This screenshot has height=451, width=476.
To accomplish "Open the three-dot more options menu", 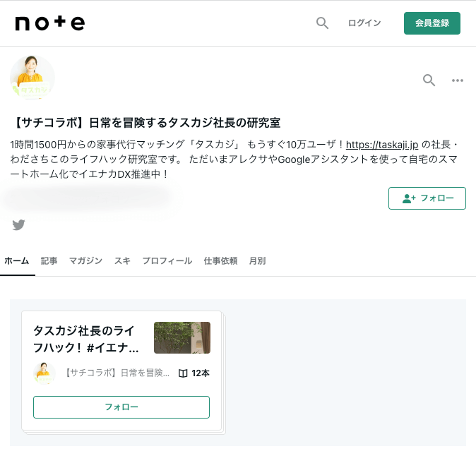I will pos(458,80).
